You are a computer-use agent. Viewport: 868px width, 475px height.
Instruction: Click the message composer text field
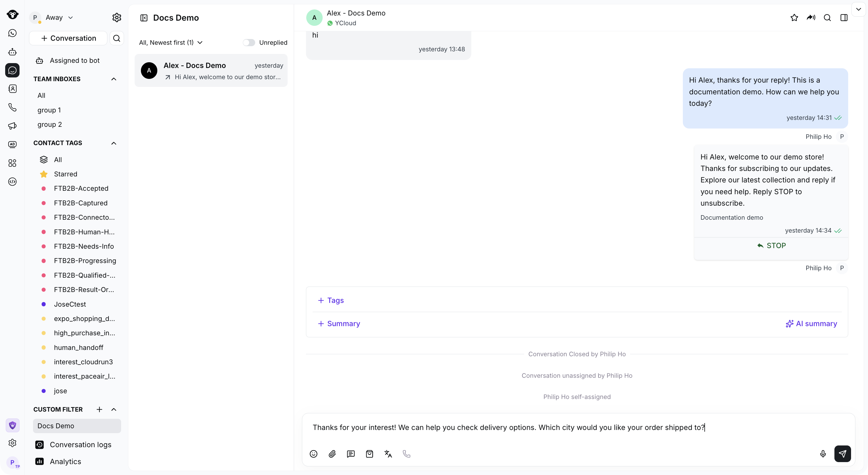(578, 428)
